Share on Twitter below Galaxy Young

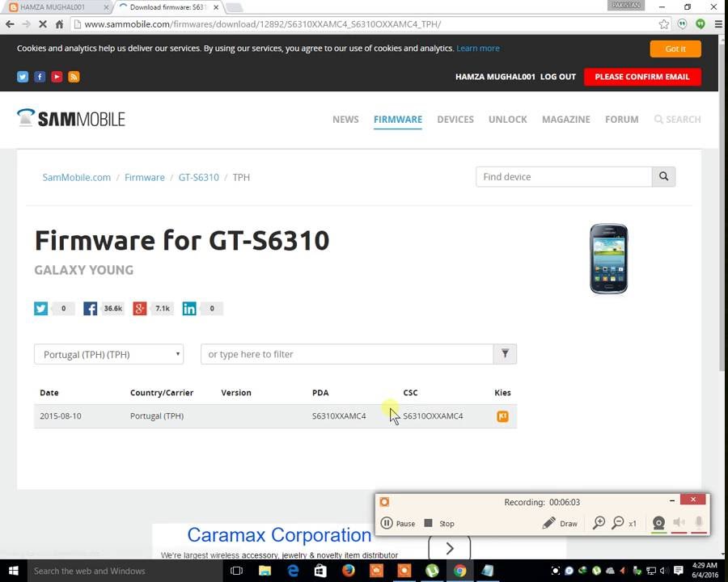click(x=41, y=308)
